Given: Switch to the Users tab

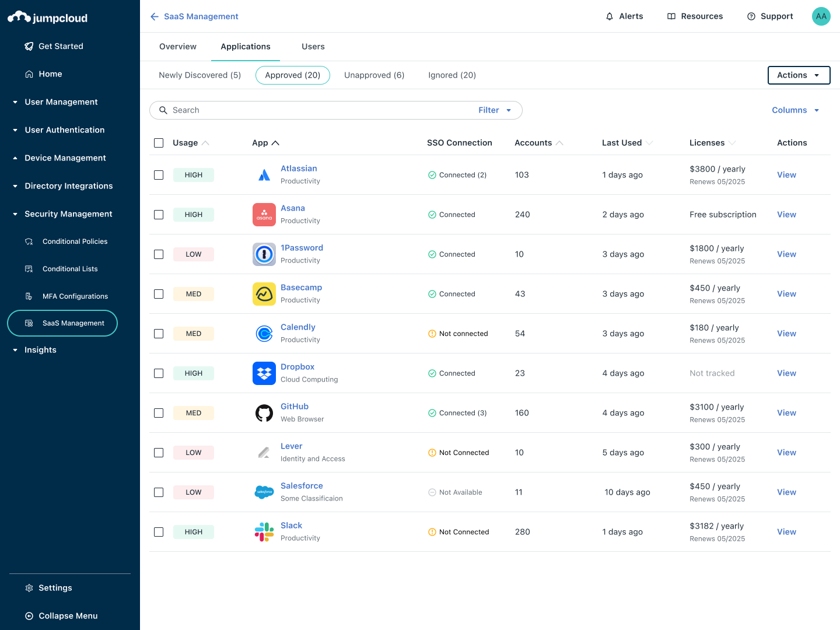Looking at the screenshot, I should click(x=313, y=46).
